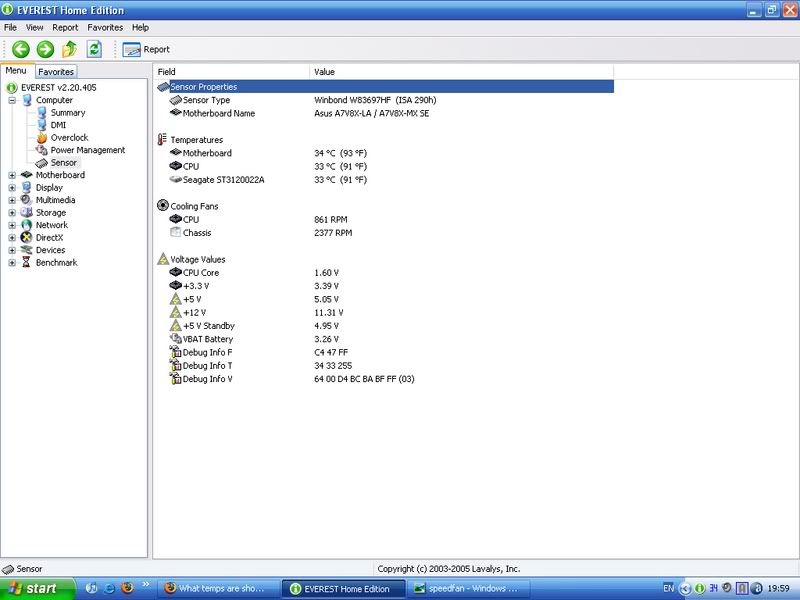Click the Internet Explorer quick launch icon
Screen dimensions: 800x600
pyautogui.click(x=109, y=588)
